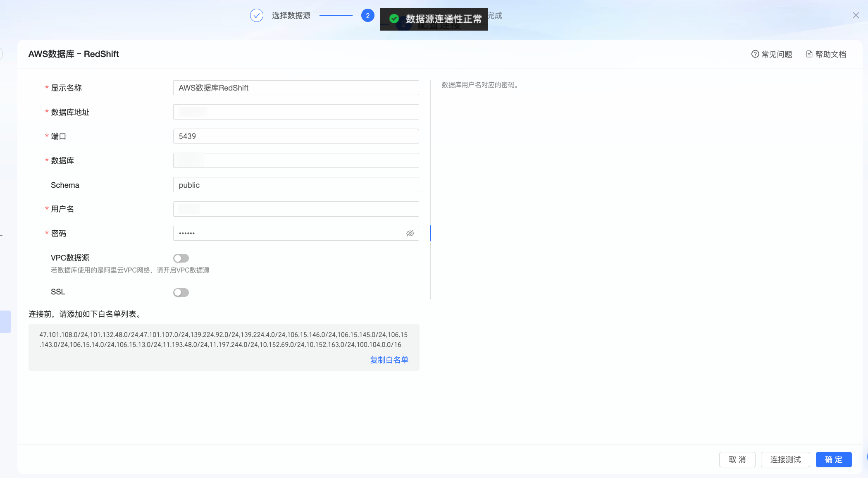
Task: Click 复制白名单 to copy whitelist
Action: coord(389,360)
